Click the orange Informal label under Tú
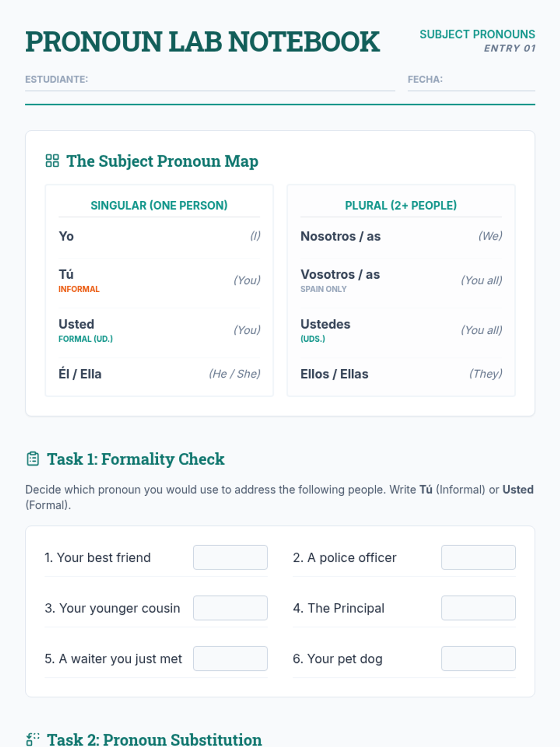The width and height of the screenshot is (560, 747). pos(79,289)
